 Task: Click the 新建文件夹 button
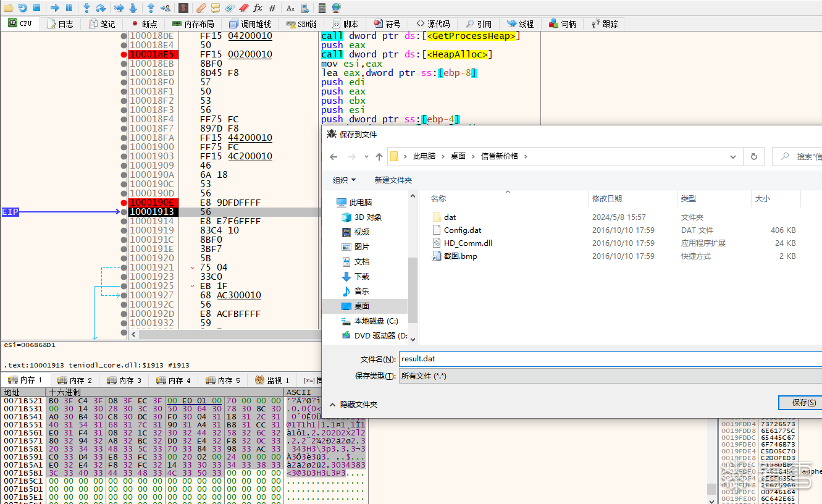pyautogui.click(x=393, y=180)
